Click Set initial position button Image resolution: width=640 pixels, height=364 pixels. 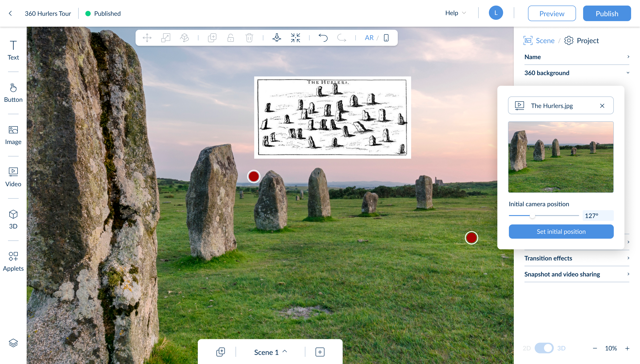click(561, 232)
